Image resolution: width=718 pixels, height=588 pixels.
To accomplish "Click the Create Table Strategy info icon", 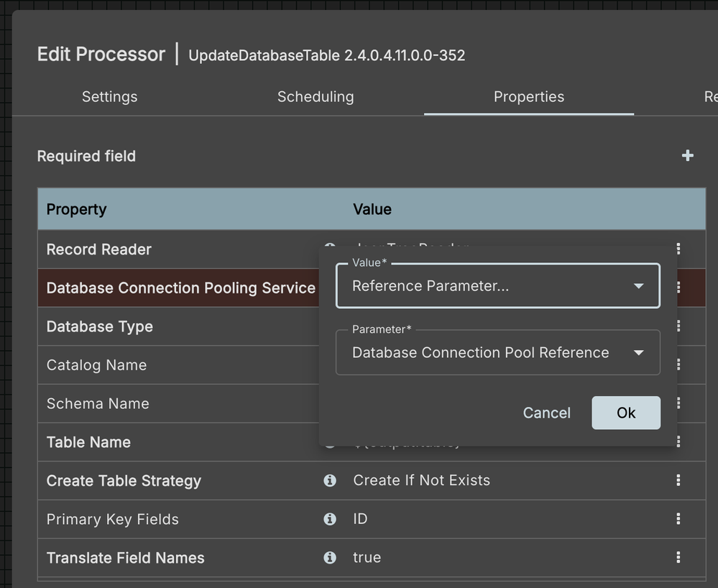I will tap(330, 480).
